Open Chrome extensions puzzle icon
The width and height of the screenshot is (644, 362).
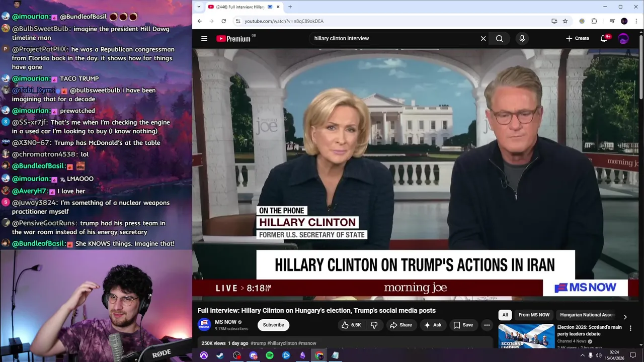594,21
